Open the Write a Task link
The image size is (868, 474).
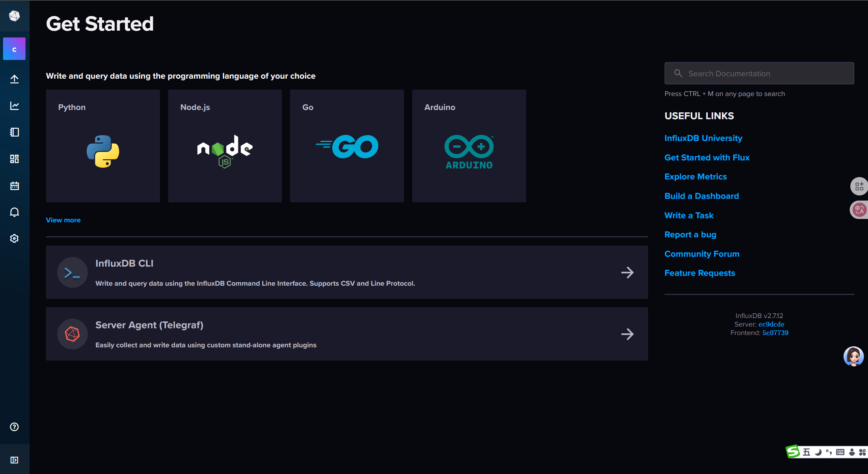(x=689, y=215)
